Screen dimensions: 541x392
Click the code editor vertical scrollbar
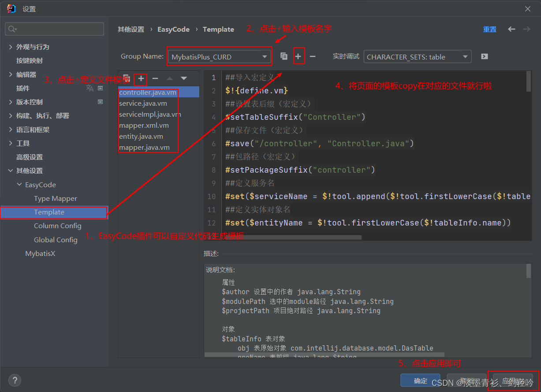(529, 81)
